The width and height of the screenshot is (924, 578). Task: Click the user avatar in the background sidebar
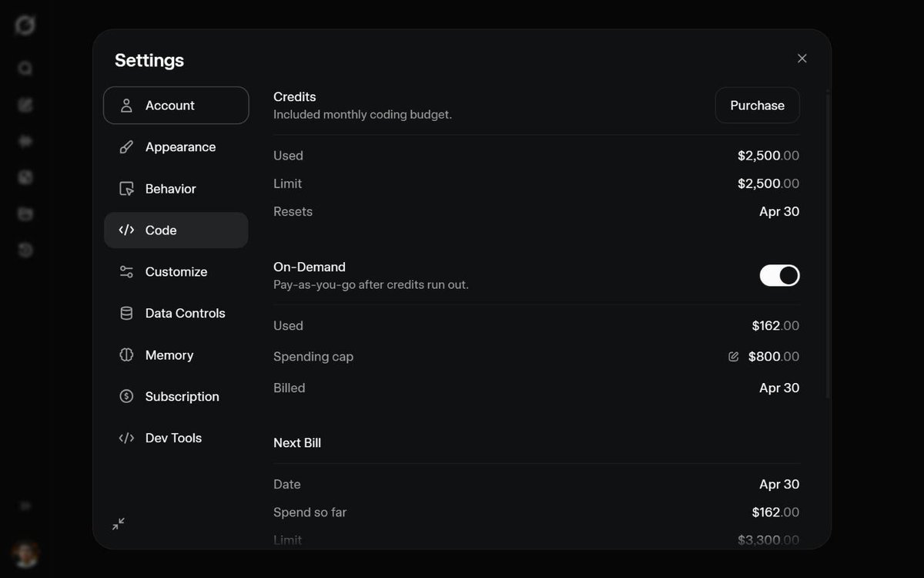tap(25, 553)
